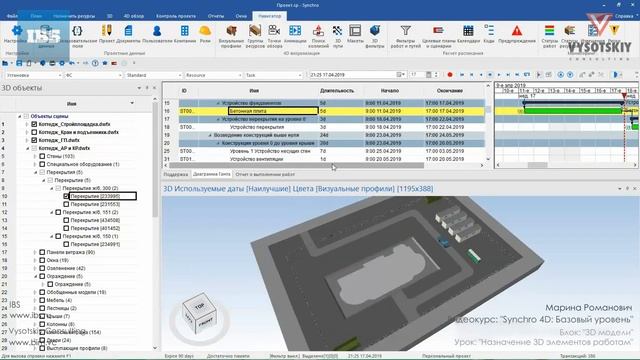The width and height of the screenshot is (640, 360).
Task: Uncheck Перекрытие [233995] checkbox
Action: point(66,196)
